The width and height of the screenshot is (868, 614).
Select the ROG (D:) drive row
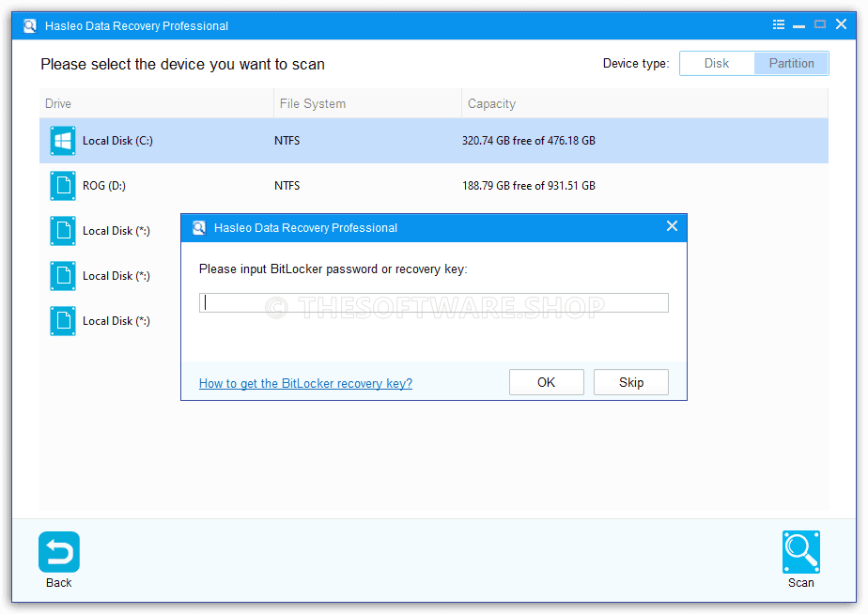coord(433,185)
